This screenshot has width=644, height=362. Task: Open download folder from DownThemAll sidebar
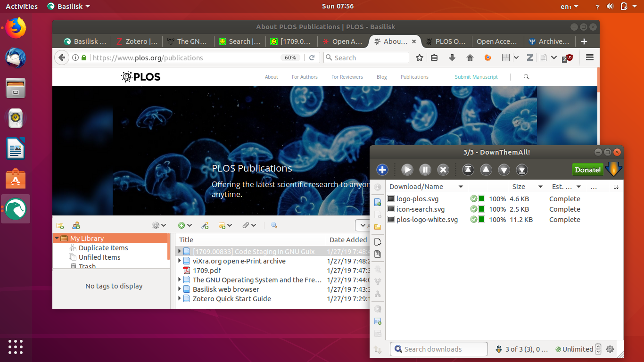(378, 227)
